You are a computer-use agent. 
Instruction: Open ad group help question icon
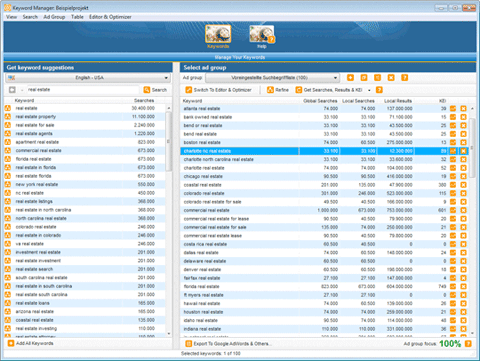(x=404, y=78)
